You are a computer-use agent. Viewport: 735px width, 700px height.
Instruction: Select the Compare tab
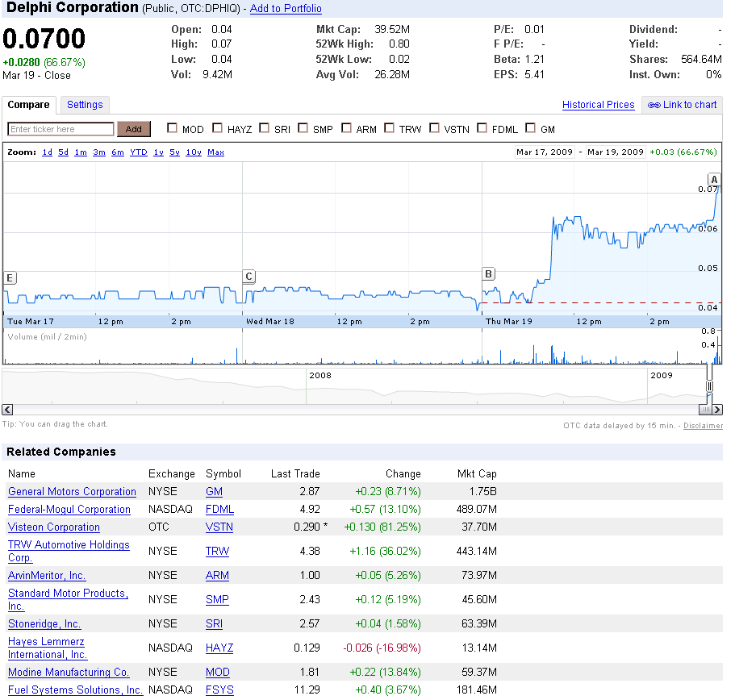point(28,105)
